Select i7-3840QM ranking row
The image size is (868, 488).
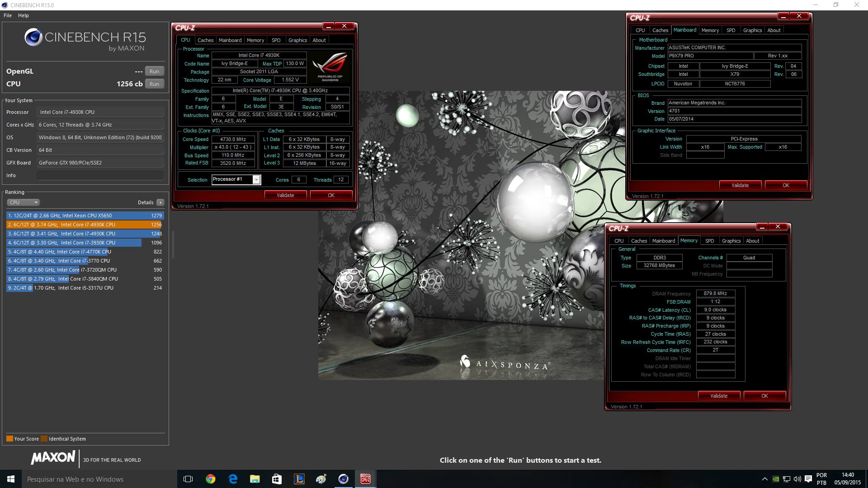85,279
